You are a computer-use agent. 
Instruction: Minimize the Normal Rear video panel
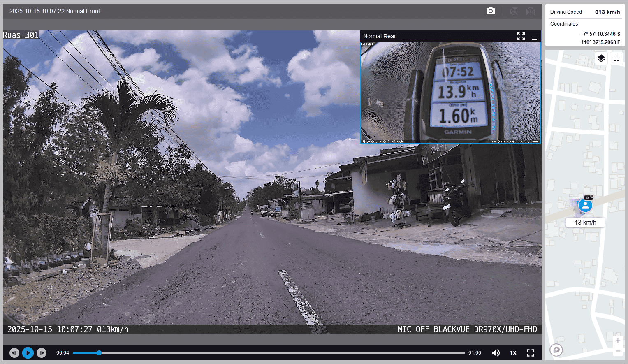click(x=534, y=37)
